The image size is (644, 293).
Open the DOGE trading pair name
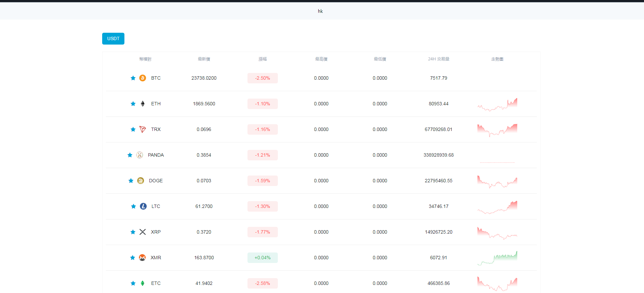[156, 181]
